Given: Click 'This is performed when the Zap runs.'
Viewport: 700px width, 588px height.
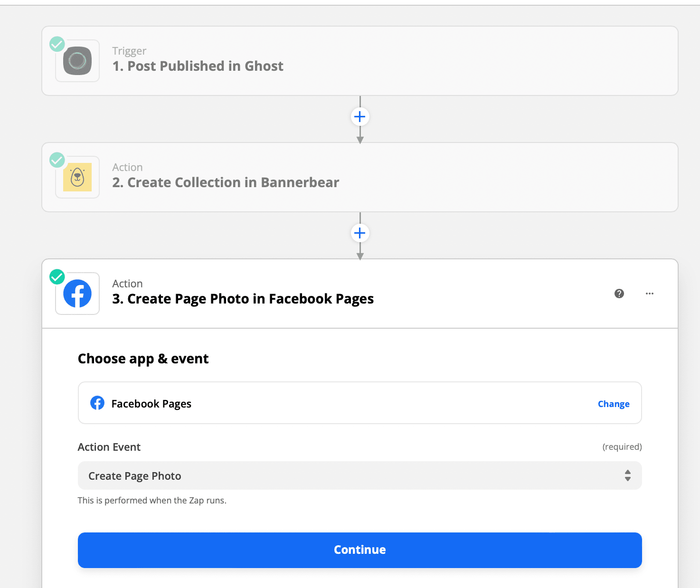Looking at the screenshot, I should click(152, 501).
